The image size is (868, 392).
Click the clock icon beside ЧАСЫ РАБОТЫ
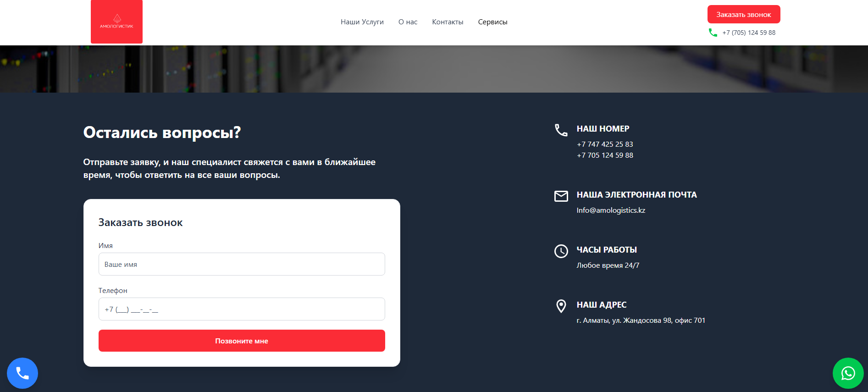point(561,251)
